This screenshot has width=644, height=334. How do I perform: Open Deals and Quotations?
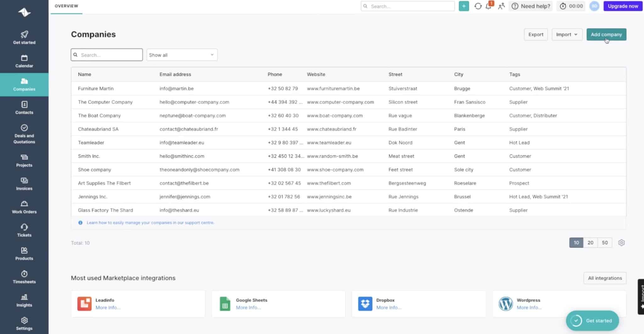coord(24,134)
